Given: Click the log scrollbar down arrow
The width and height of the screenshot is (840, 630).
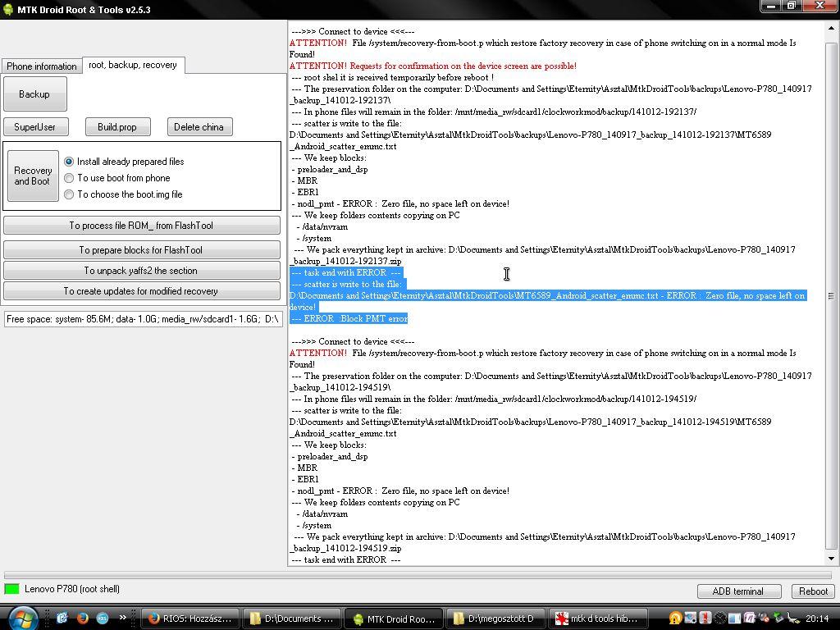Looking at the screenshot, I should click(831, 559).
